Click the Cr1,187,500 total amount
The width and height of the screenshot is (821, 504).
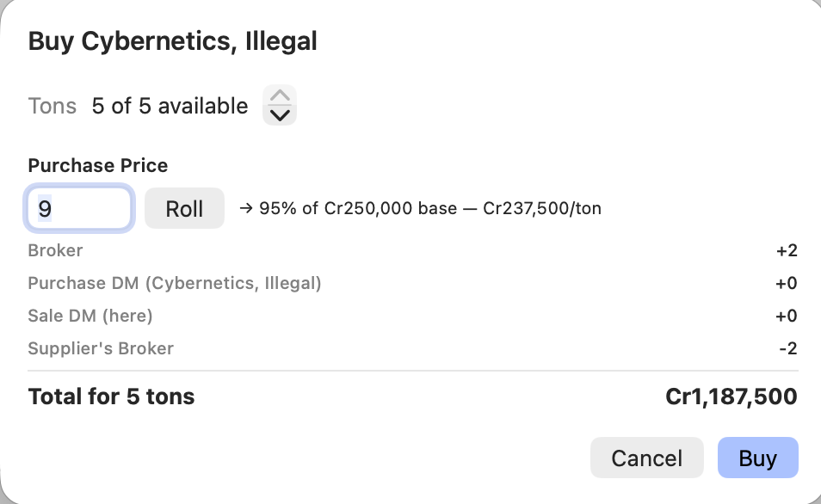pos(731,396)
